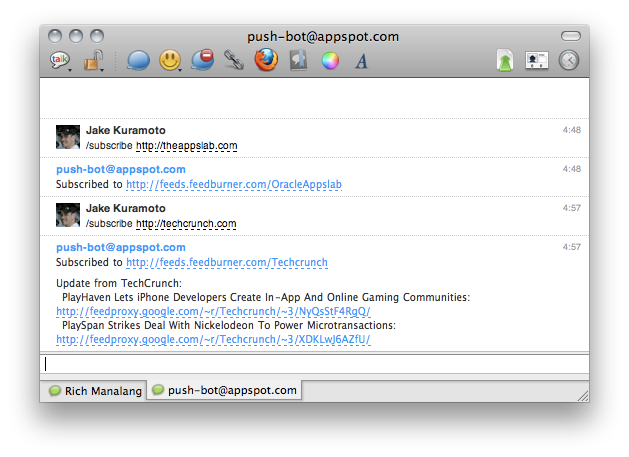629x457 pixels.
Task: Click the window resize grip corner
Action: 583,396
